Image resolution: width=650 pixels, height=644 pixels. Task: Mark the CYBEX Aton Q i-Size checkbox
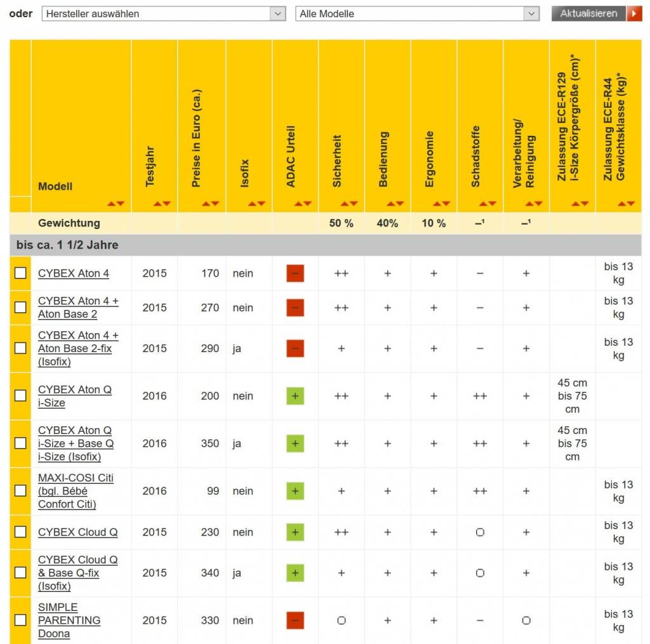tap(20, 396)
